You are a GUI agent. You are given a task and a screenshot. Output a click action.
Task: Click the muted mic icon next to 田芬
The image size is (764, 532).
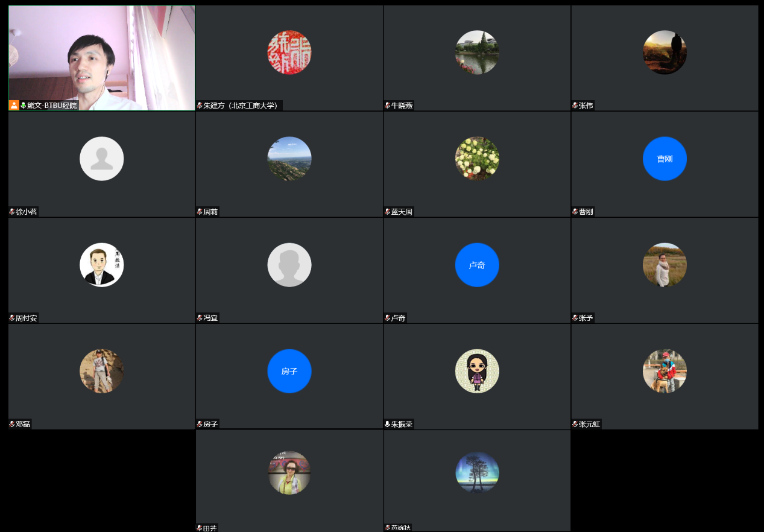[x=200, y=528]
